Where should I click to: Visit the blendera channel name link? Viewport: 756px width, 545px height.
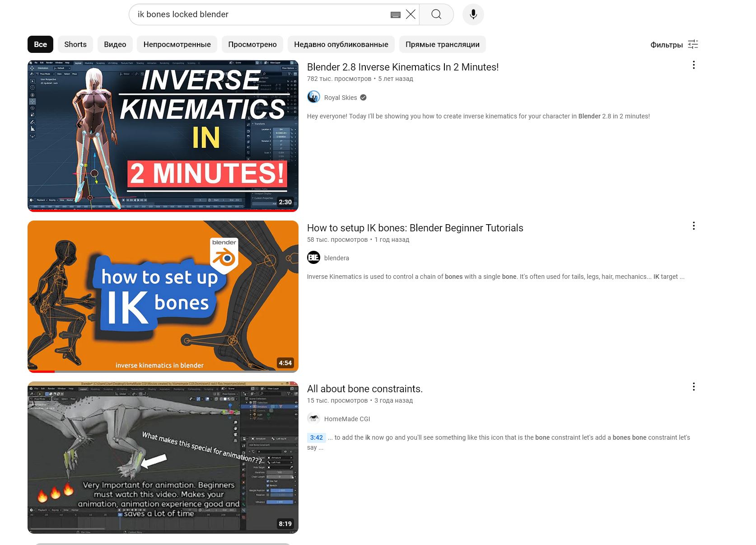pyautogui.click(x=336, y=258)
